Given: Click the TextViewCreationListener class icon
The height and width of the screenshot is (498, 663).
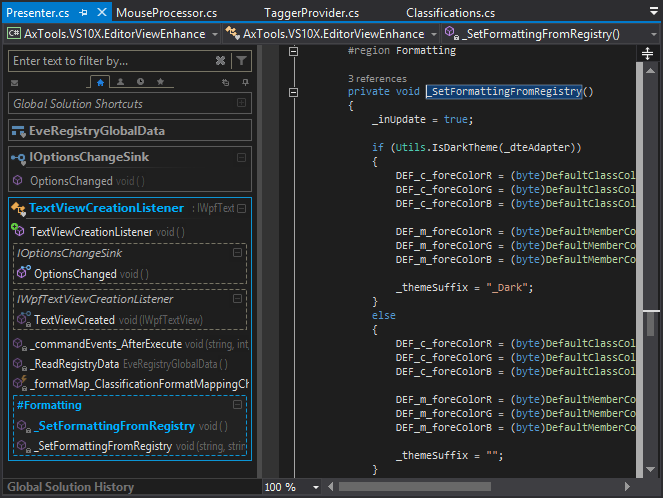Looking at the screenshot, I should (x=18, y=208).
